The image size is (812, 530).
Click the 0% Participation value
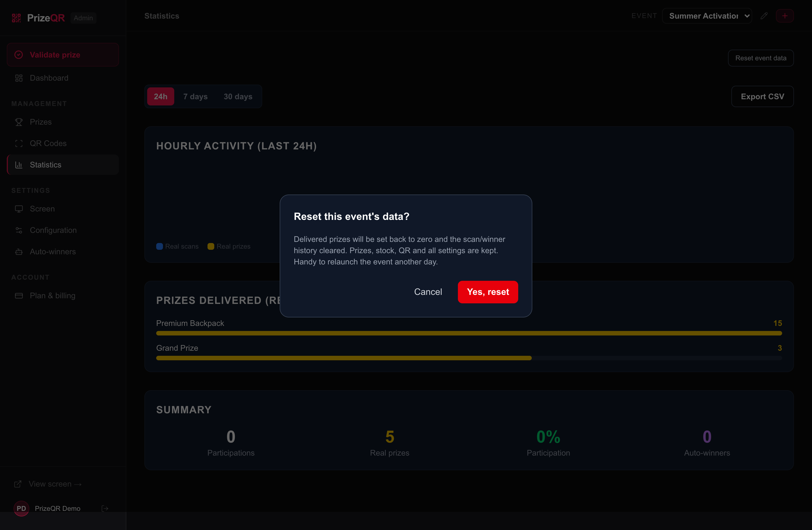pyautogui.click(x=548, y=437)
